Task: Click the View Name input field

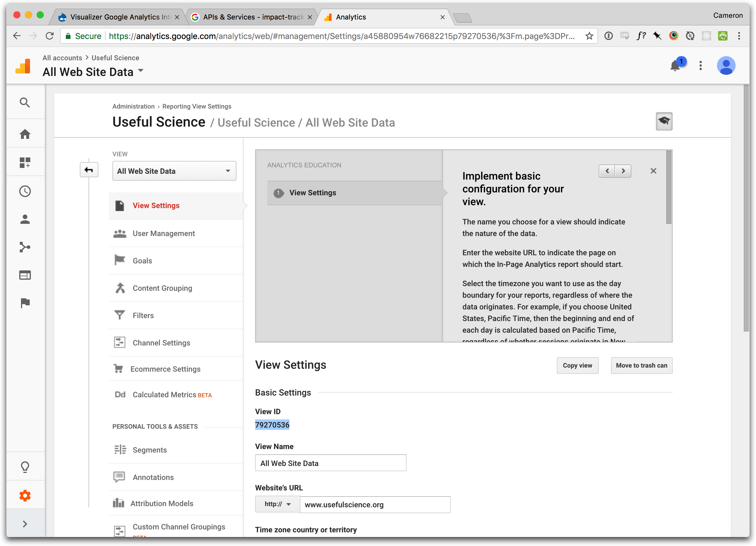Action: (330, 463)
